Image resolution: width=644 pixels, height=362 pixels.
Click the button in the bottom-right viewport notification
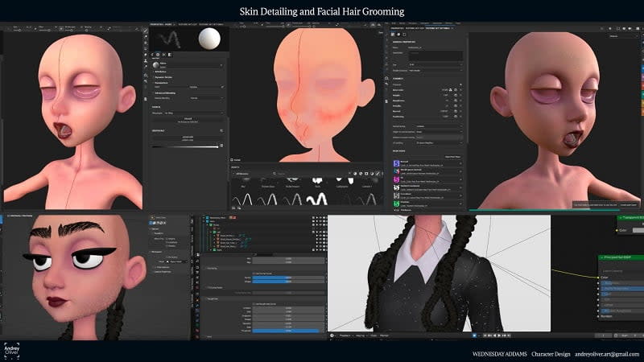coord(629,204)
